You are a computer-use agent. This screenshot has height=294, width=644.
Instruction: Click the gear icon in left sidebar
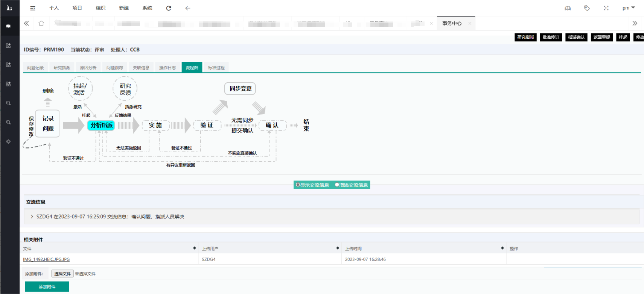point(8,142)
